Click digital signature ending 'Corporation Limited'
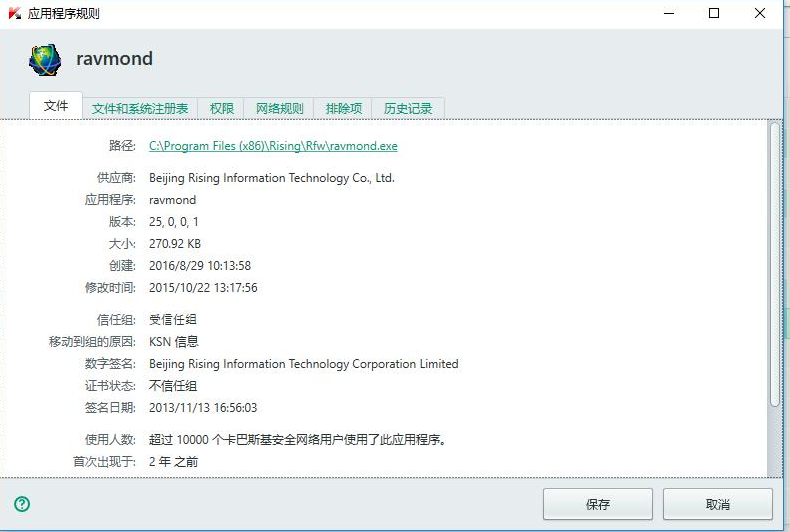The width and height of the screenshot is (790, 532). [x=303, y=364]
